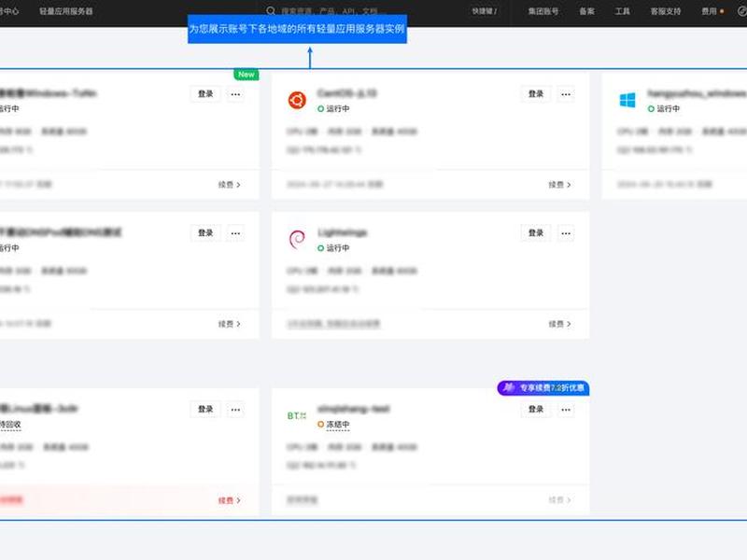This screenshot has width=747, height=560.
Task: Click the Debian swirl logo on Lighthouse card
Action: coord(297,239)
